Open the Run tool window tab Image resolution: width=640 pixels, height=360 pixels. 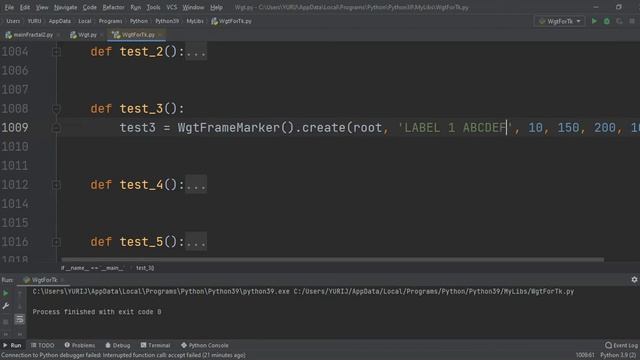point(12,345)
